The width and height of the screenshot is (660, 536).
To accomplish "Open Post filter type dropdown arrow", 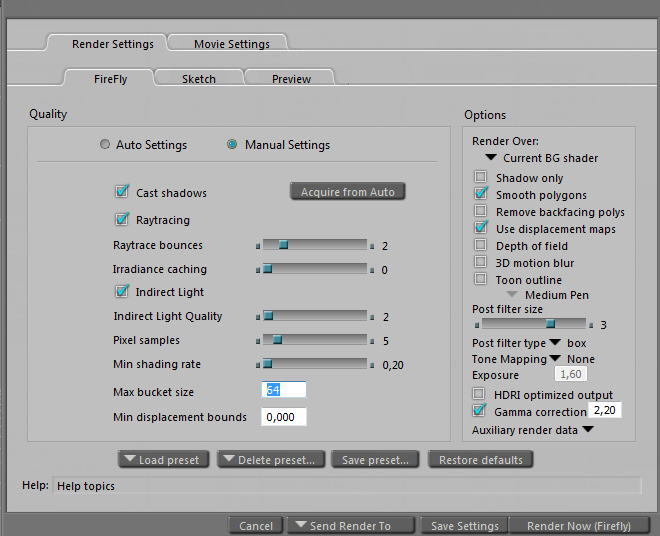I will tap(555, 343).
